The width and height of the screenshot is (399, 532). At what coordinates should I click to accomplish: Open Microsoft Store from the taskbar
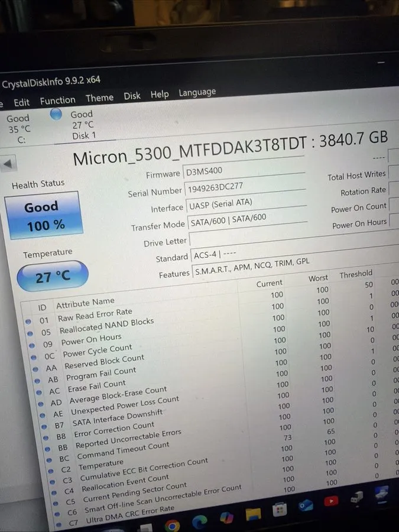[x=279, y=510]
